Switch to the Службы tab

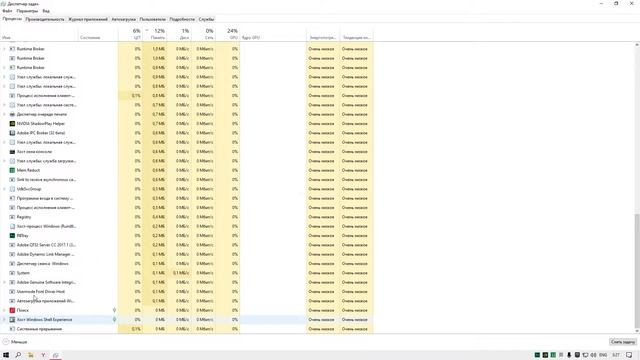tap(206, 19)
